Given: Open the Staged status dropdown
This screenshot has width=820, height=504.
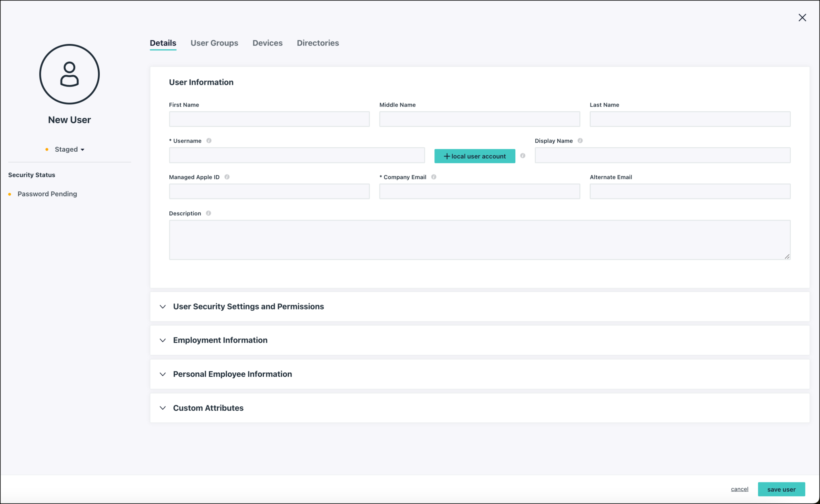Looking at the screenshot, I should (69, 149).
